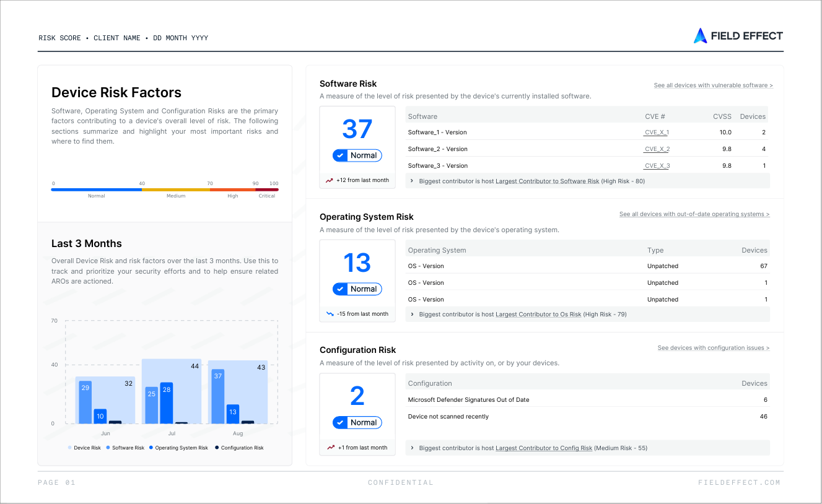The height and width of the screenshot is (504, 822).
Task: Click the Type column header
Action: click(x=655, y=250)
